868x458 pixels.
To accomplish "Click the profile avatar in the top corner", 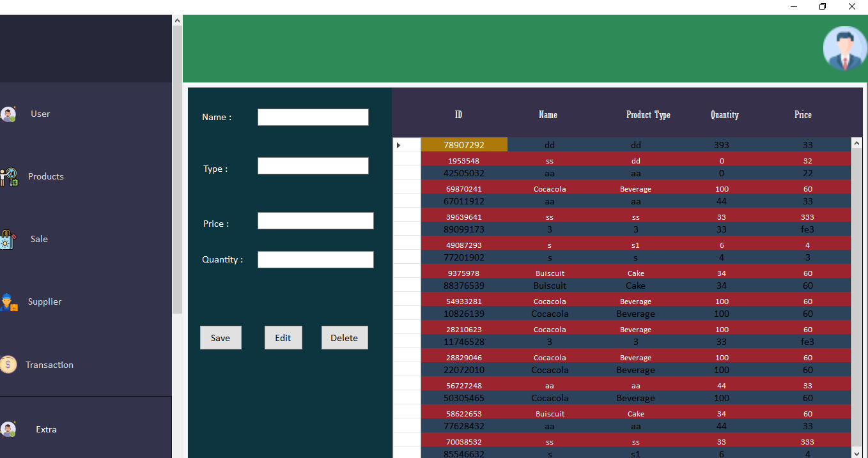I will (x=845, y=49).
